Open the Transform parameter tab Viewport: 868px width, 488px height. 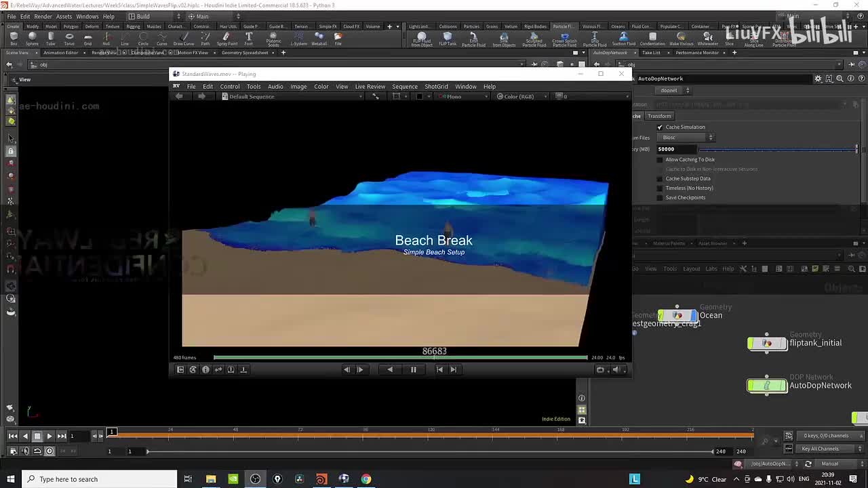[x=658, y=116]
